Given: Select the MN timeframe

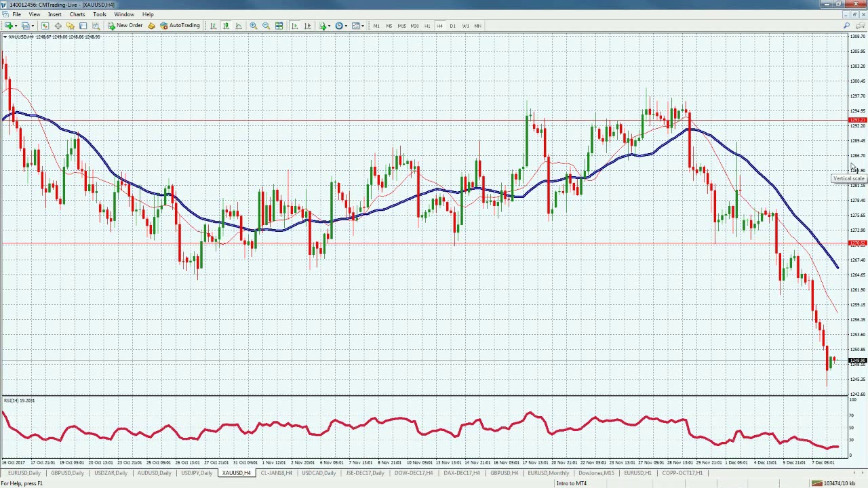Looking at the screenshot, I should click(478, 26).
